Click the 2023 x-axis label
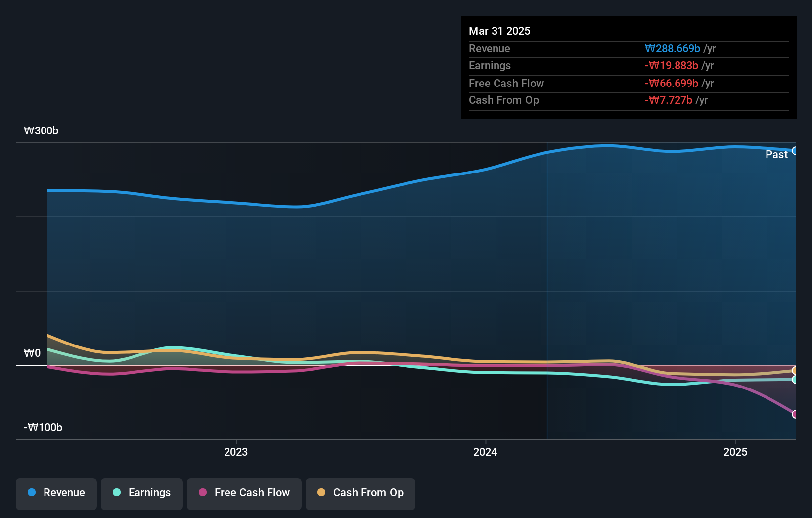The width and height of the screenshot is (812, 518). tap(236, 452)
